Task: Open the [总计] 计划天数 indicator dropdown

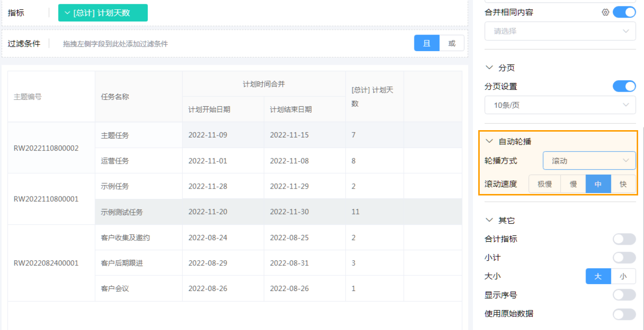Action: [102, 13]
